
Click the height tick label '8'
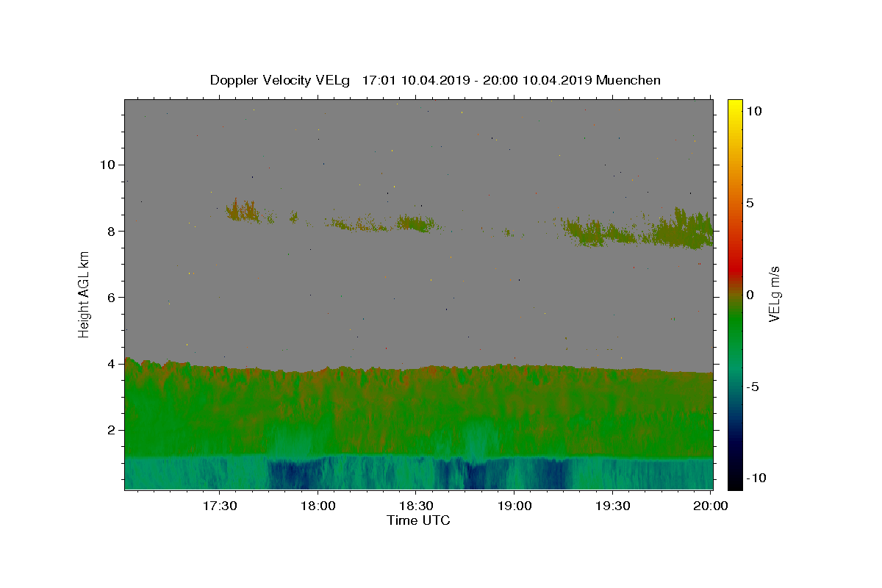[x=110, y=231]
